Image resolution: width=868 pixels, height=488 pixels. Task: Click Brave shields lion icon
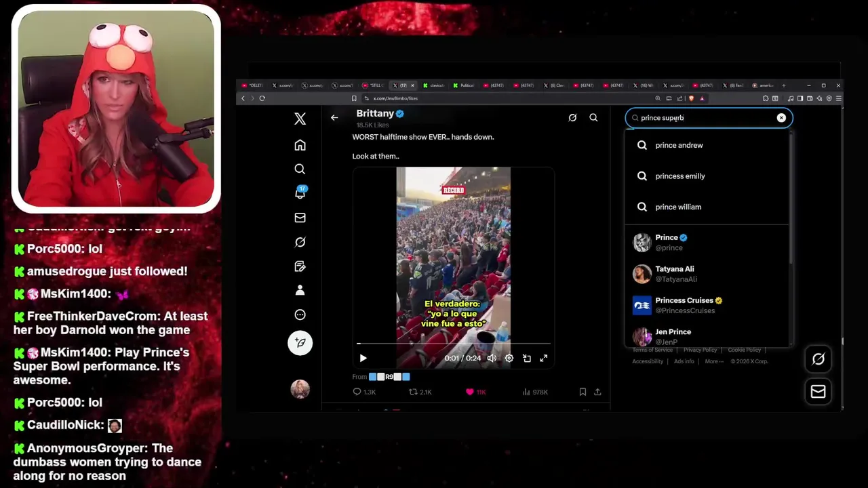point(691,98)
